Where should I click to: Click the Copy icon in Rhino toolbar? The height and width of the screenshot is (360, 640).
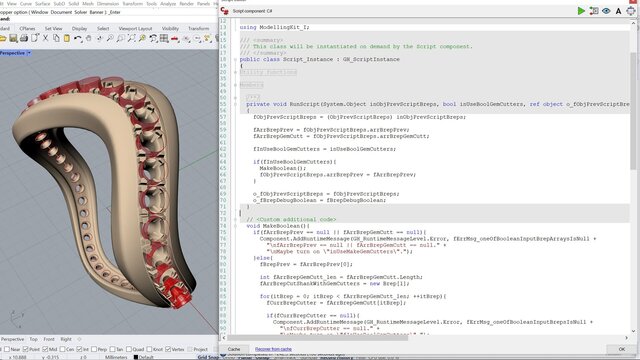(x=56, y=38)
